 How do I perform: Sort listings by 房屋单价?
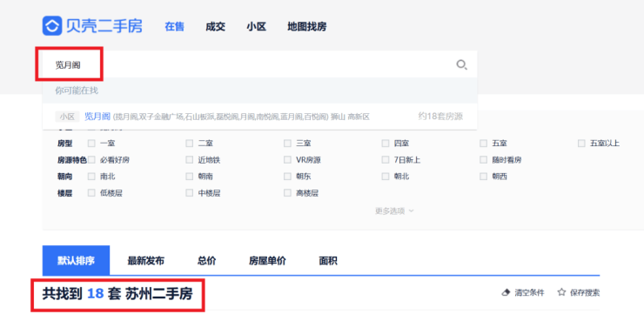(267, 261)
